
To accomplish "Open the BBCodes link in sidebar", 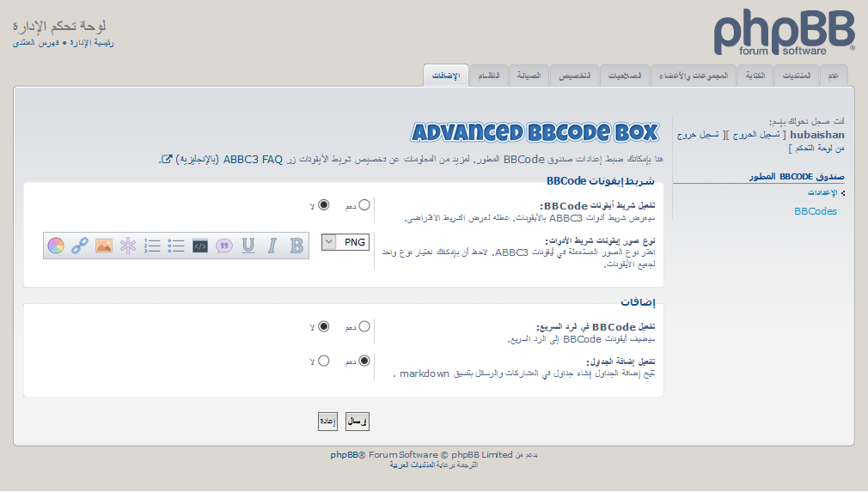I will tap(815, 210).
